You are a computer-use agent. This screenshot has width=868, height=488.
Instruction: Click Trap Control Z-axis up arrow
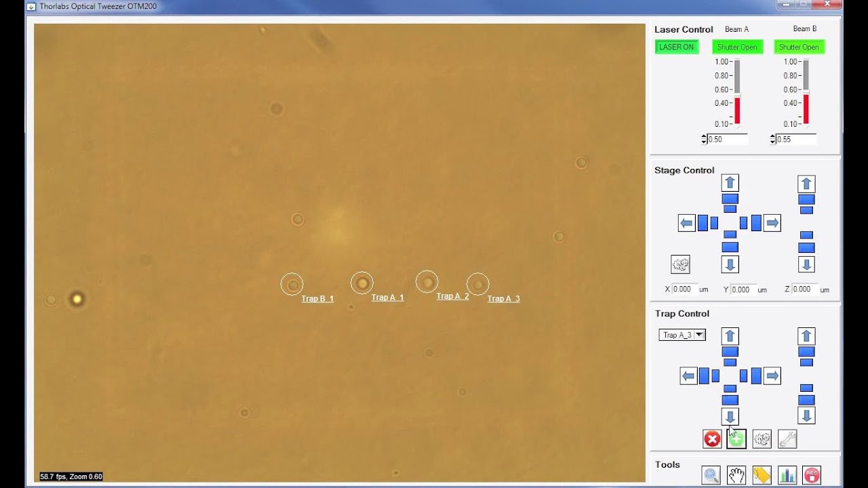pyautogui.click(x=806, y=335)
